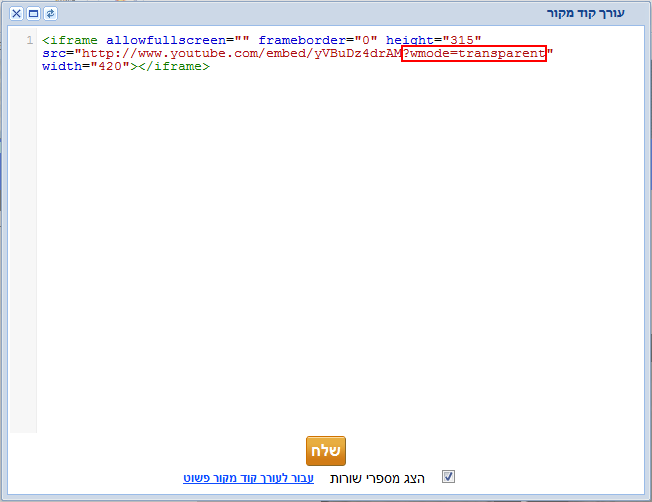Click the closing </iframe> tag
The height and width of the screenshot is (502, 652).
[174, 66]
